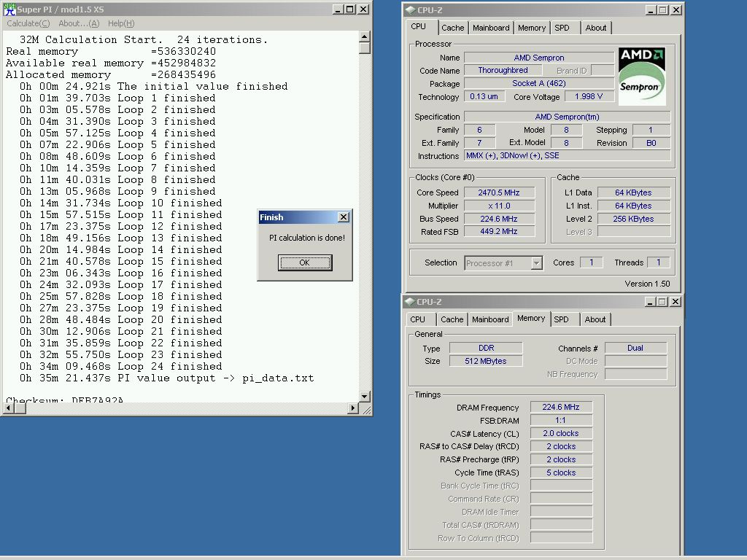
Task: Click the Super PI horizontal scroll thumb
Action: point(20,408)
